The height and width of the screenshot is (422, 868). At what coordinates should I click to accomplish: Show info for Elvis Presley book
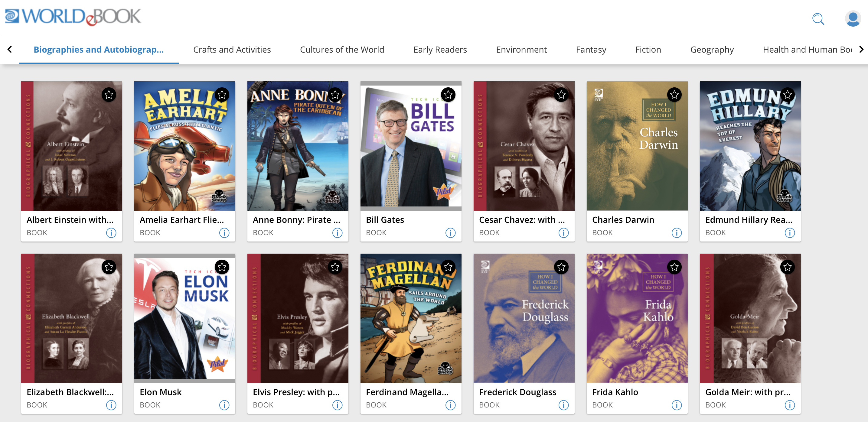(x=337, y=405)
